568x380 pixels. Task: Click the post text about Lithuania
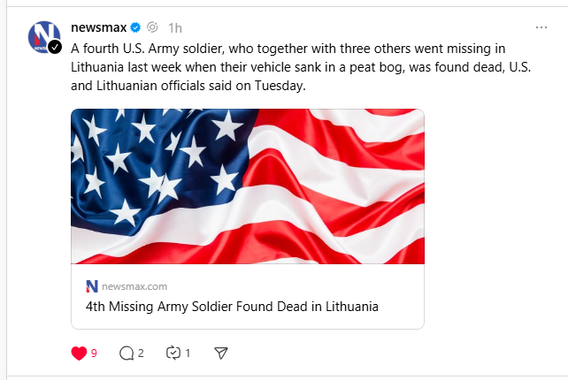click(x=301, y=67)
